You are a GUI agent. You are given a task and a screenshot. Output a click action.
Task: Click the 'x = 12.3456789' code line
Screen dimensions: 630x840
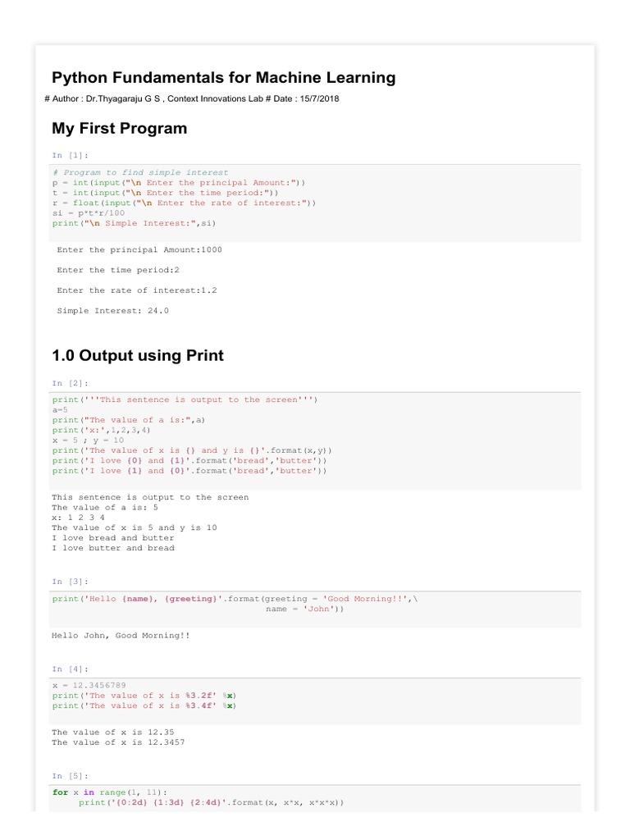coord(89,685)
